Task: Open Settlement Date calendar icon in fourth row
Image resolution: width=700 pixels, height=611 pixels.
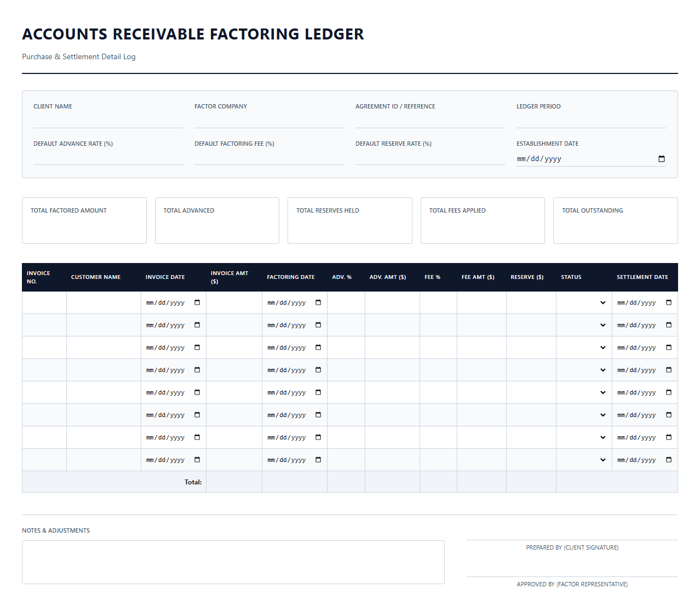Action: (669, 370)
